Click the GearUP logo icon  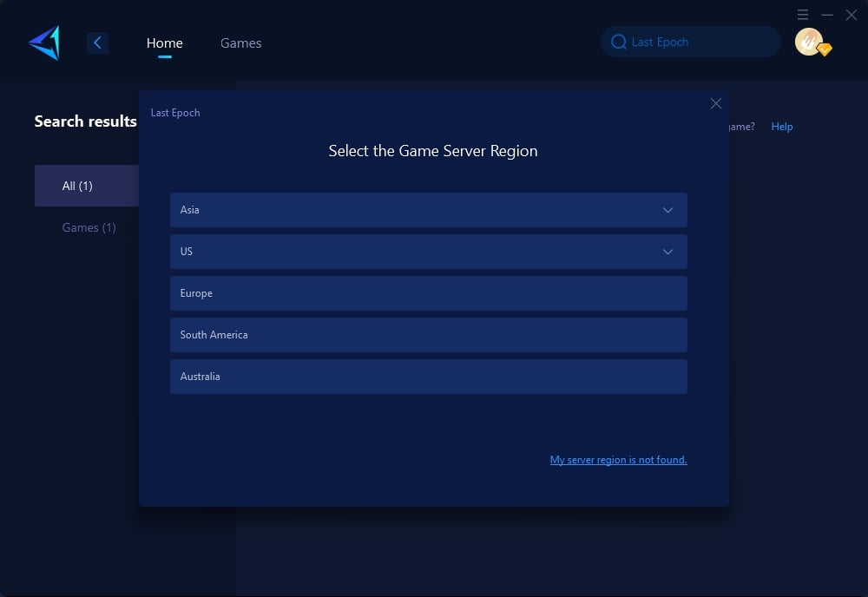tap(45, 43)
